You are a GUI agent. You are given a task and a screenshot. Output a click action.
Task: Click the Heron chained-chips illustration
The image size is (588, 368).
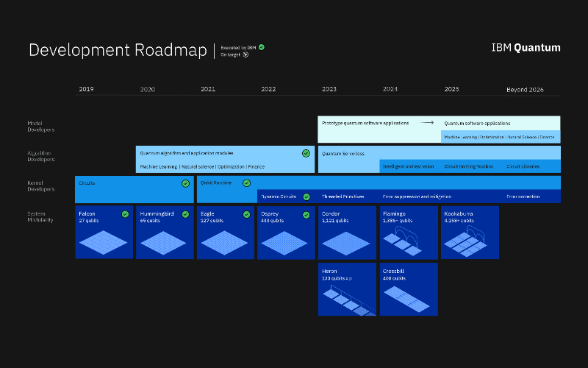(348, 301)
